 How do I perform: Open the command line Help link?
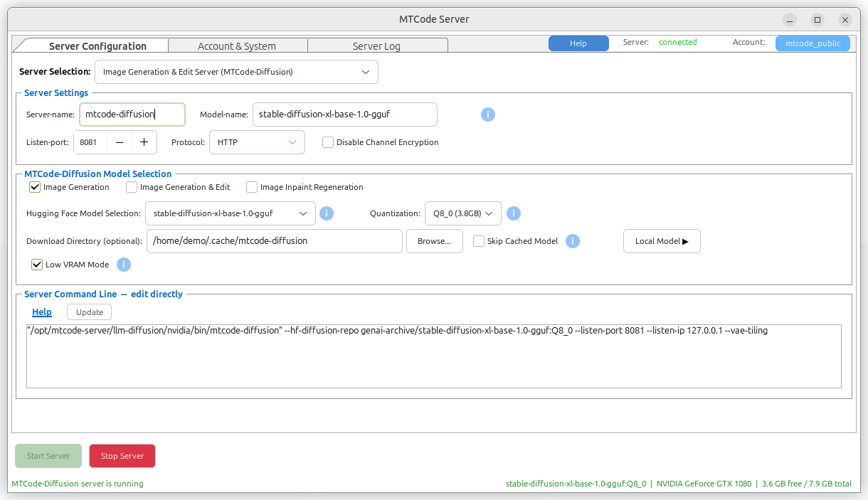42,312
